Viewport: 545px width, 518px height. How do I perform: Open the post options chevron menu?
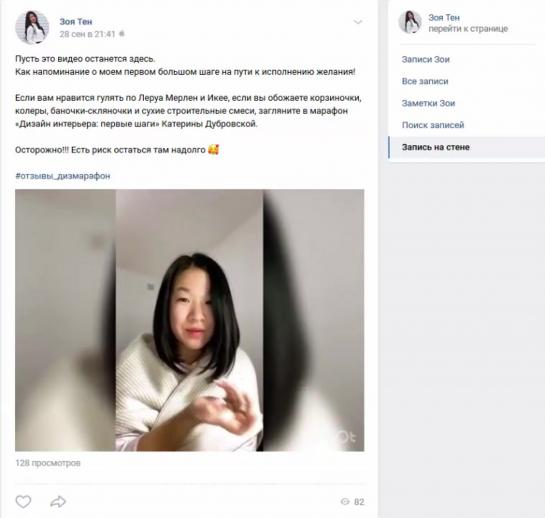(358, 22)
